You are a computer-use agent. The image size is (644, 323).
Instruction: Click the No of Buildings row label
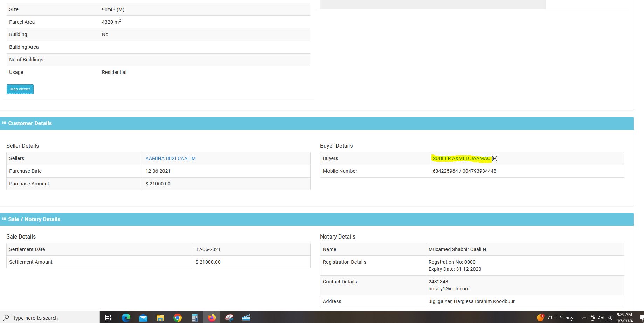pos(26,60)
